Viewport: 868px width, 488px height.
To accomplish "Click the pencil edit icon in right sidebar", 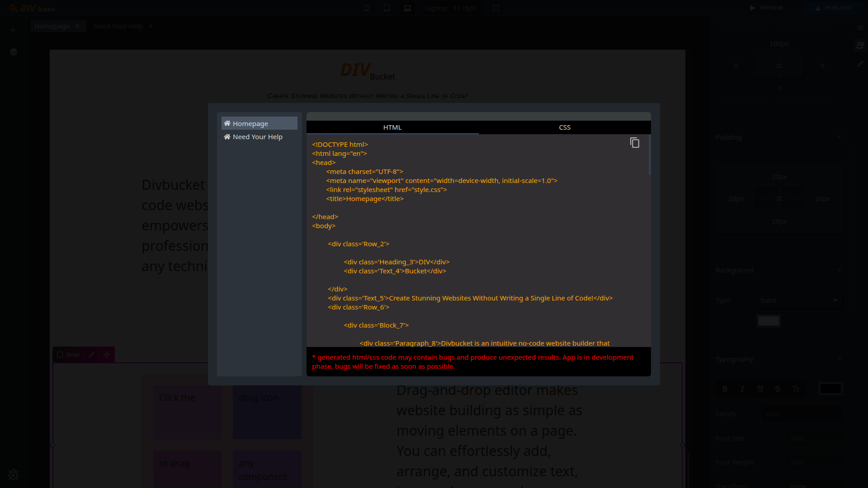I will pos(860,64).
